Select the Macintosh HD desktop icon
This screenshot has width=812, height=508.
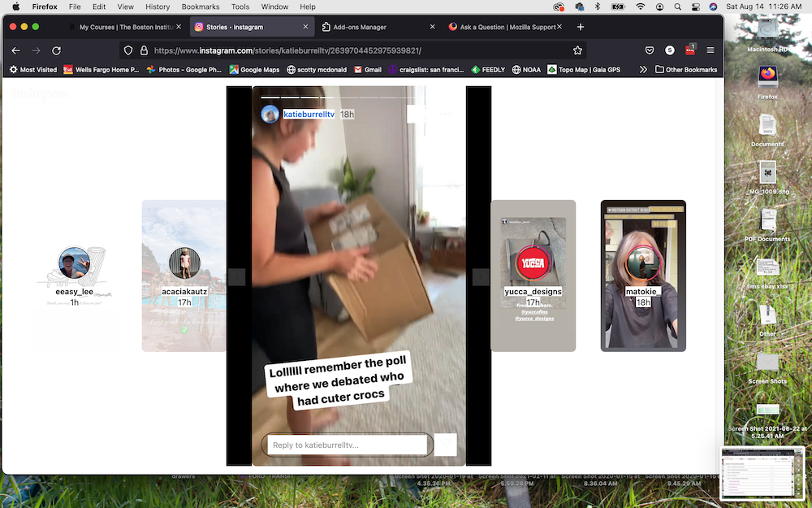767,35
